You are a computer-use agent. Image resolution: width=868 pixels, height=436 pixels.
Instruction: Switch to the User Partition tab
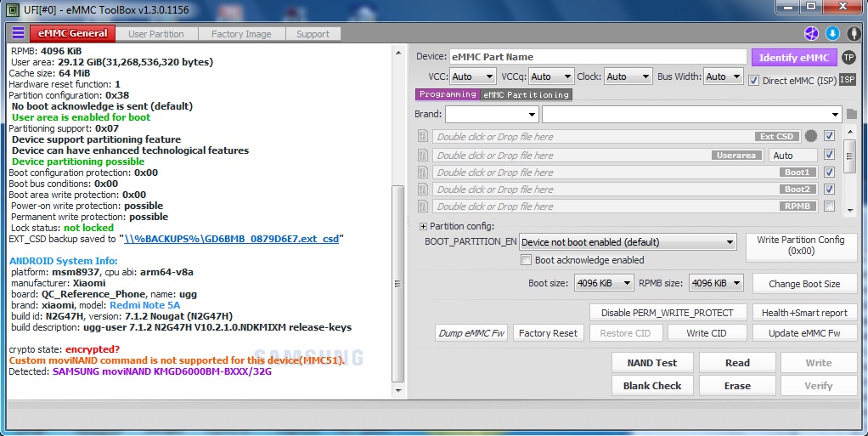pos(156,34)
